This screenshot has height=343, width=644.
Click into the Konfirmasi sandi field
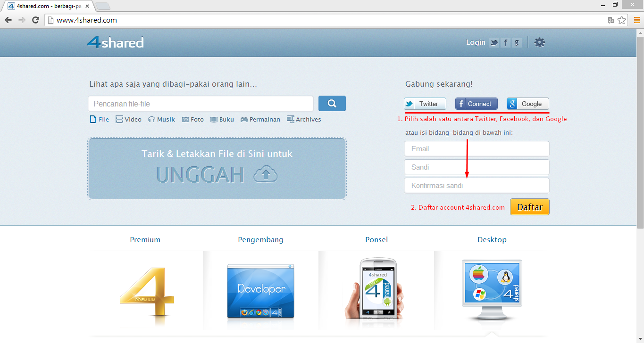coord(477,186)
